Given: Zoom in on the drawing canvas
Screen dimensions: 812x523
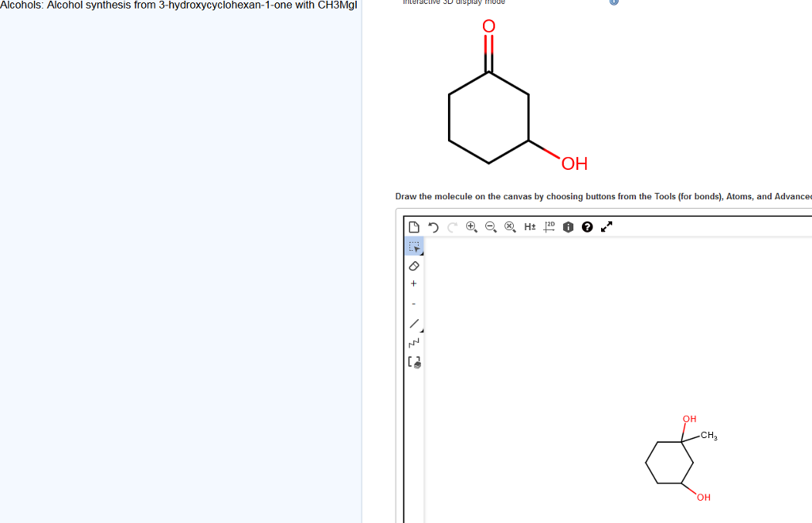Looking at the screenshot, I should (471, 227).
